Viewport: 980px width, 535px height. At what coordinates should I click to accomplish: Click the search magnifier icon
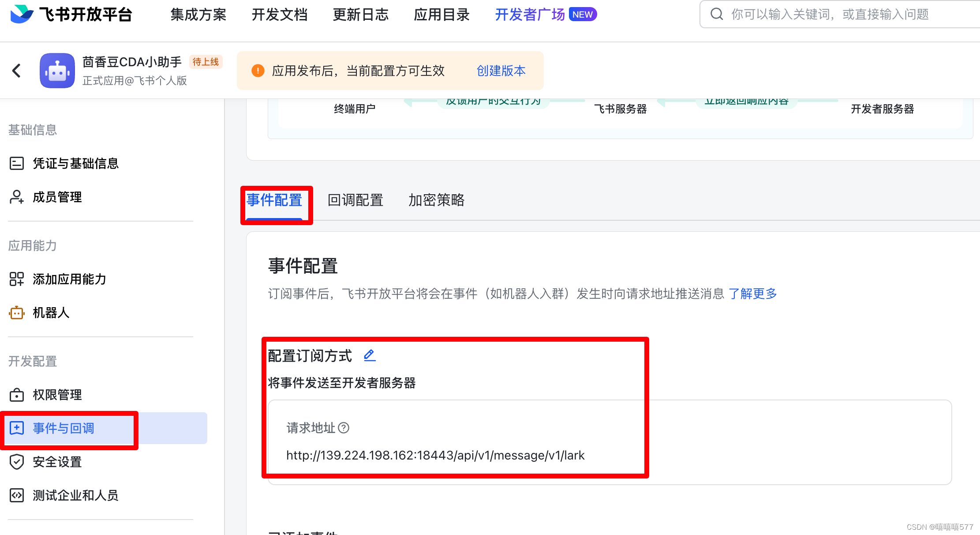click(x=717, y=14)
